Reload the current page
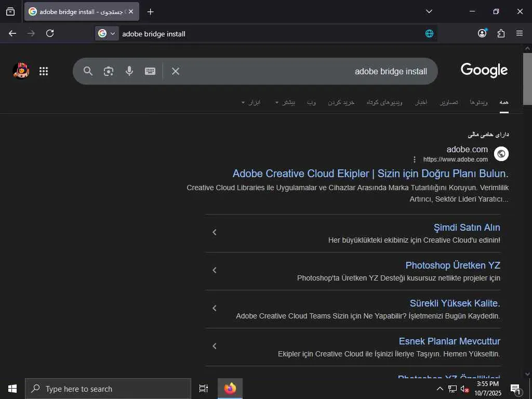Viewport: 532px width, 399px height. 50,33
